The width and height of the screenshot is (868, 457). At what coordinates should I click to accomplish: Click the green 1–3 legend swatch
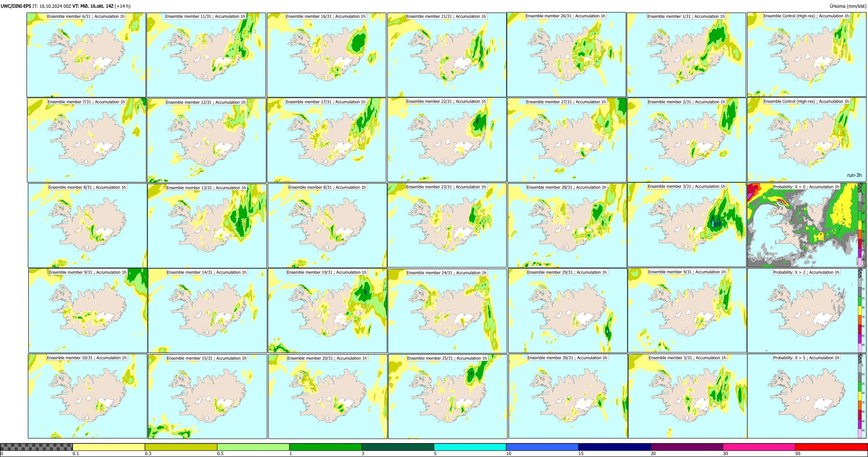coord(325,447)
